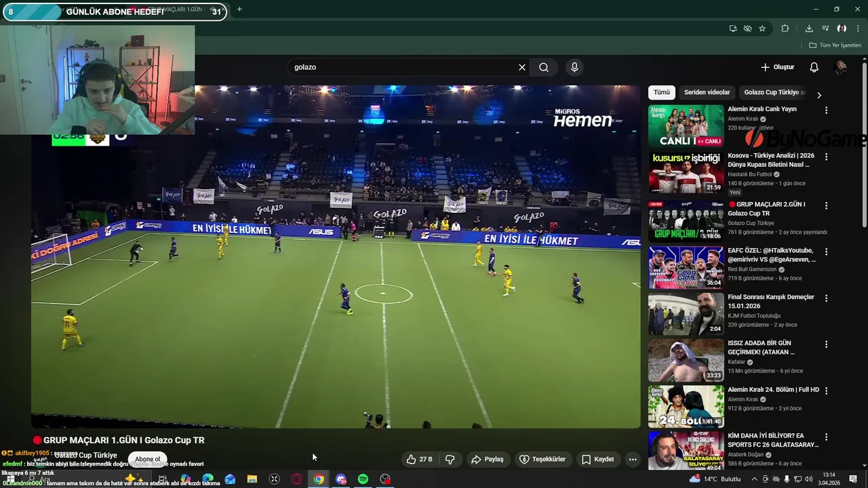Image resolution: width=868 pixels, height=488 pixels.
Task: Open Teşekkürler super thanks button
Action: [x=542, y=459]
